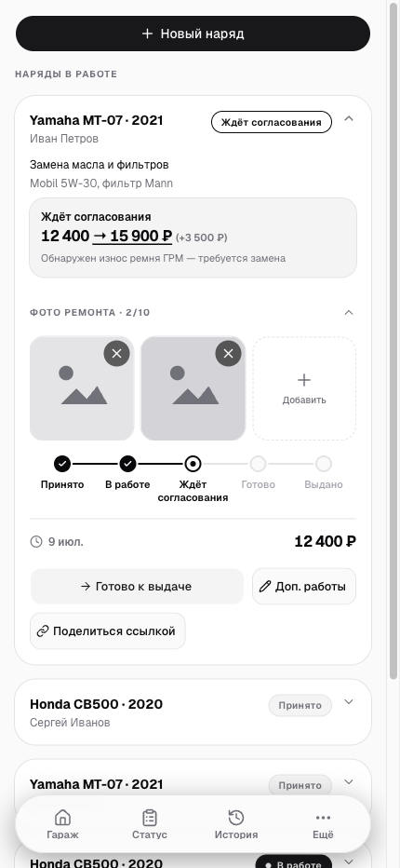Remove the second repair photo
Viewport: 400px width, 868px height.
coord(228,353)
